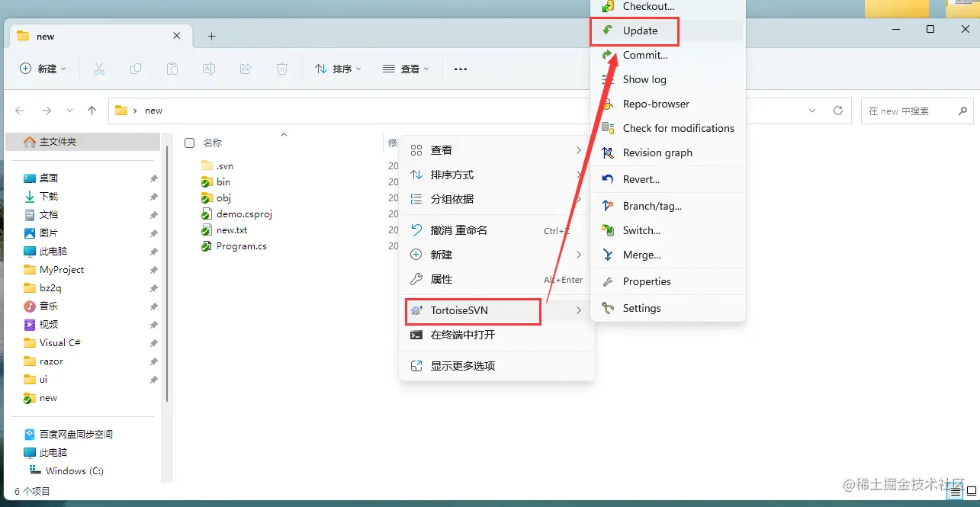This screenshot has height=507, width=980.
Task: Toggle the select-all checkbox beside 名称
Action: click(190, 143)
